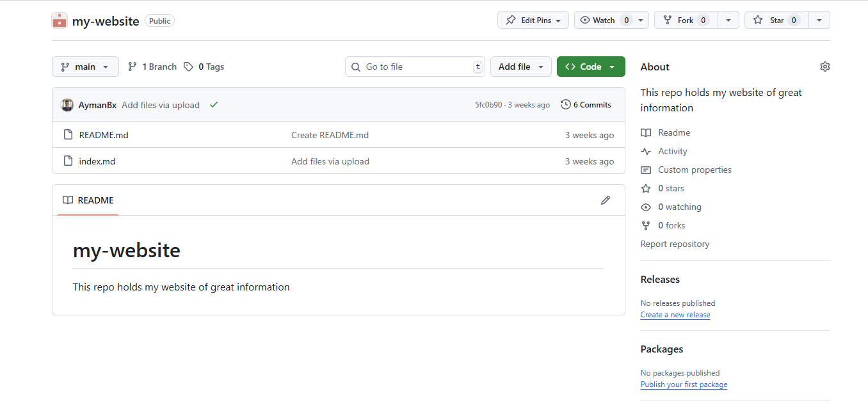Click the "Go to file" search field
The height and width of the screenshot is (405, 868).
(x=415, y=66)
